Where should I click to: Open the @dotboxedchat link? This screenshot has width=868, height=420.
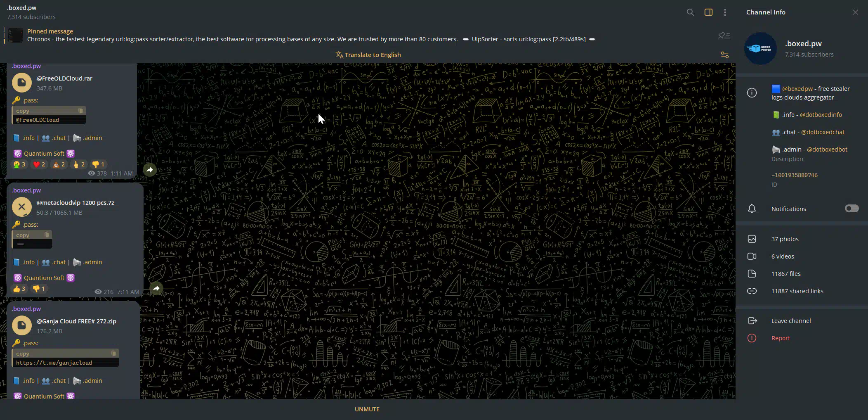tap(823, 132)
